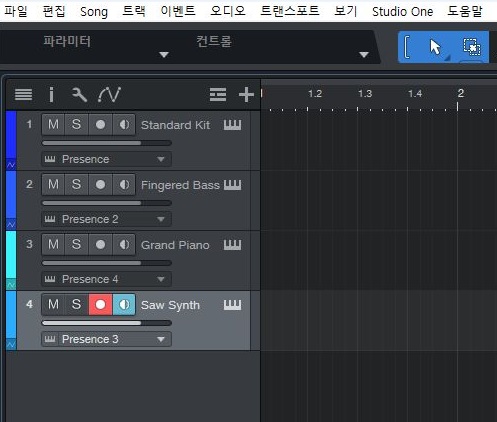Click timeline ruler at position 1.3
The image size is (497, 422).
[365, 94]
